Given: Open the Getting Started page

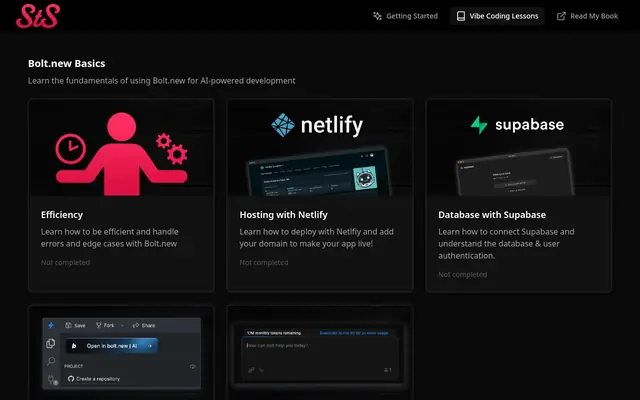Looking at the screenshot, I should pyautogui.click(x=405, y=16).
